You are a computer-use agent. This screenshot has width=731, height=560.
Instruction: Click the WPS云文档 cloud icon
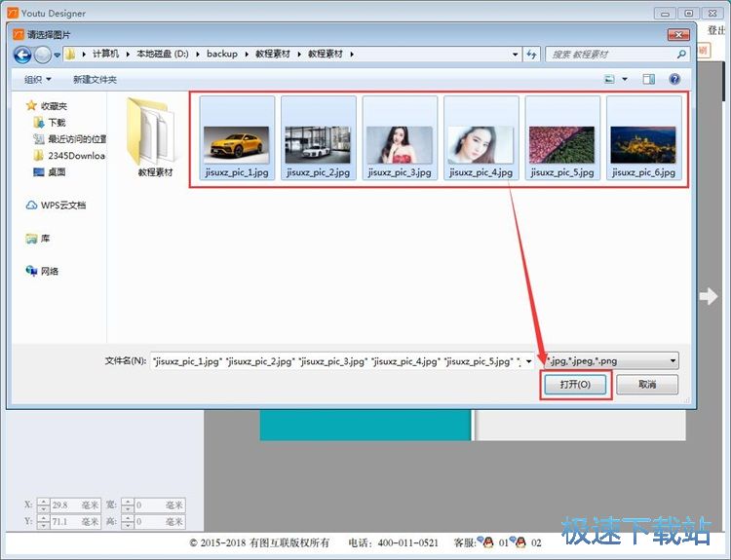tap(32, 205)
